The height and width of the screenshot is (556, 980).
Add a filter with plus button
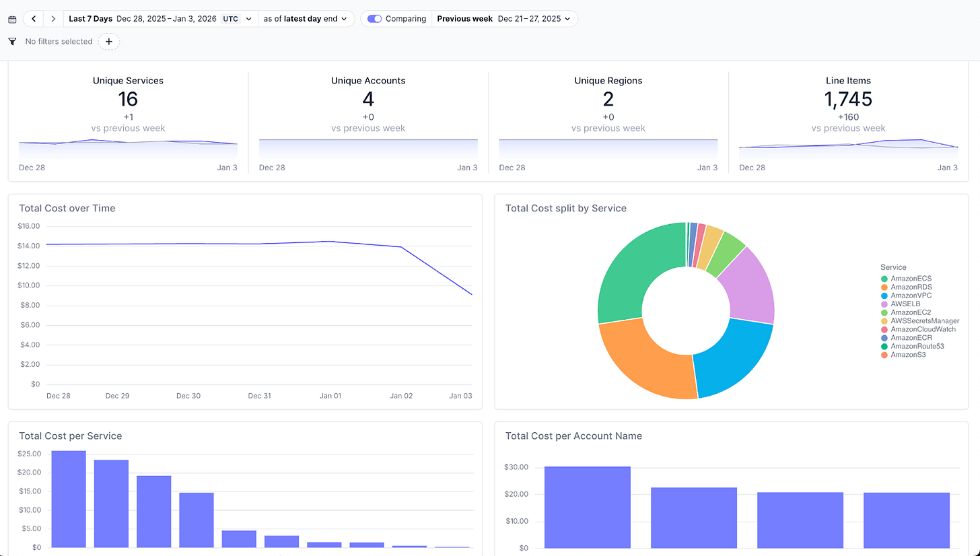click(x=109, y=42)
